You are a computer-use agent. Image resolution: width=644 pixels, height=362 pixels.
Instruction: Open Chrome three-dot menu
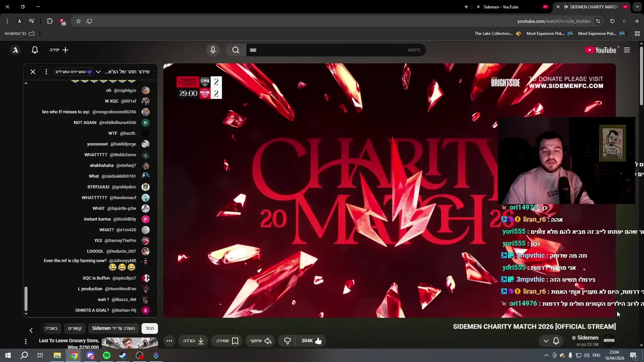(x=7, y=21)
